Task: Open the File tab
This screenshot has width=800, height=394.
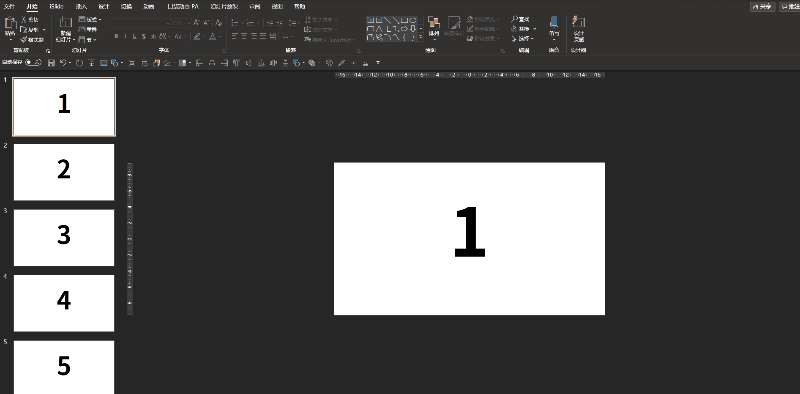Action: point(9,7)
